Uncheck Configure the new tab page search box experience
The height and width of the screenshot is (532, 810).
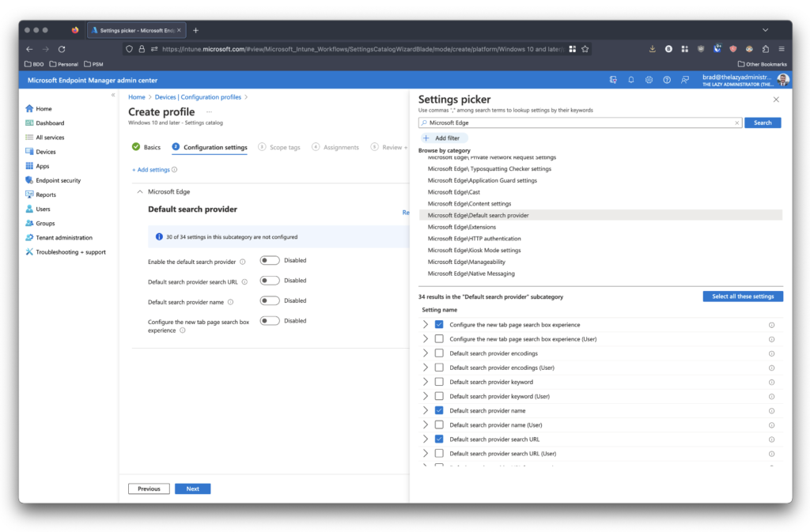pos(439,325)
